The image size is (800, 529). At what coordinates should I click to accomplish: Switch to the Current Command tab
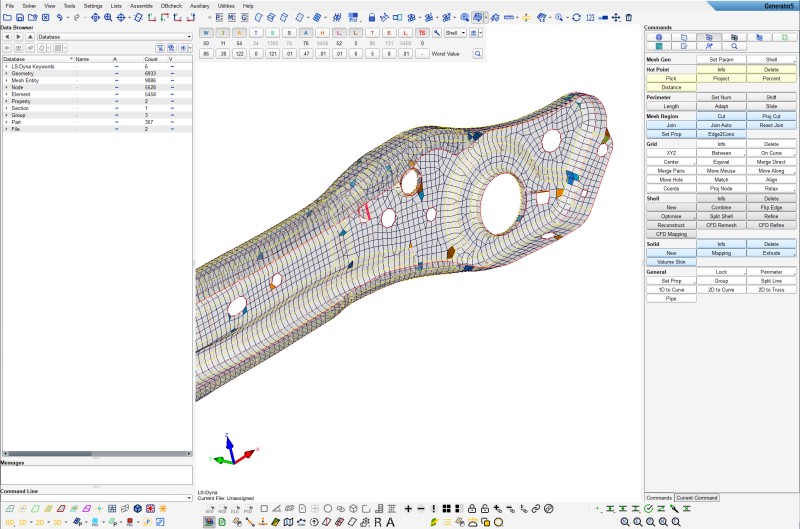(697, 497)
